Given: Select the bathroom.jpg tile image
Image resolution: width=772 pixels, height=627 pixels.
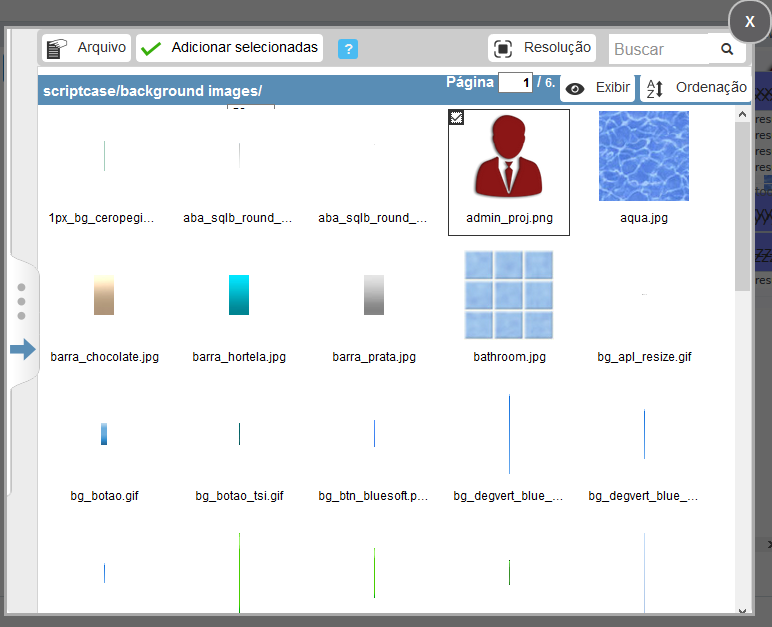Looking at the screenshot, I should click(508, 295).
